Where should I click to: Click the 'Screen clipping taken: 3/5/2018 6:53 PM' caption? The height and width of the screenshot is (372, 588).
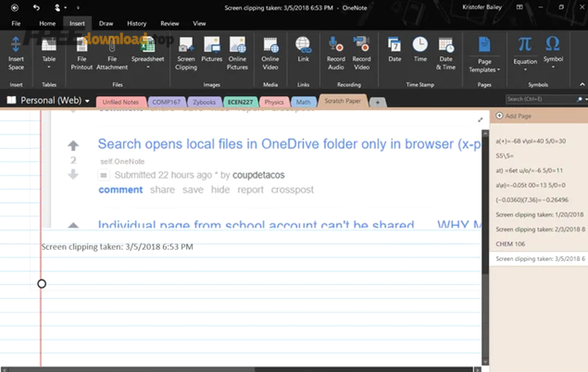[117, 247]
